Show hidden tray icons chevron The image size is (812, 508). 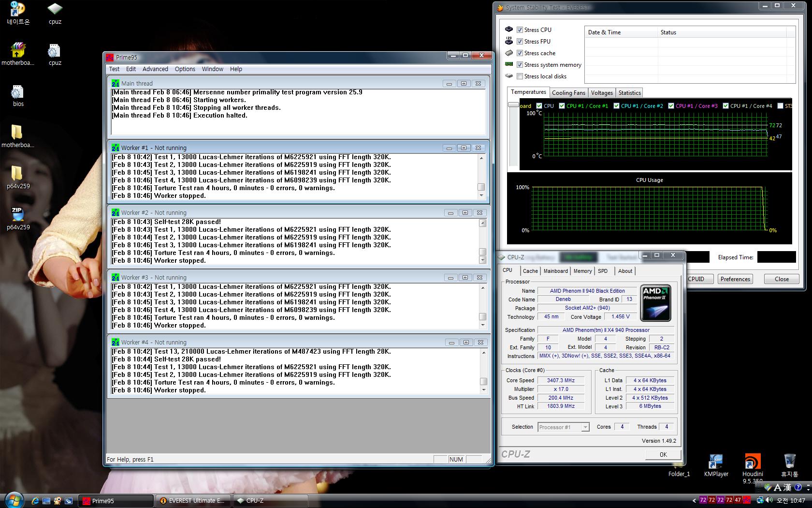[x=694, y=501]
